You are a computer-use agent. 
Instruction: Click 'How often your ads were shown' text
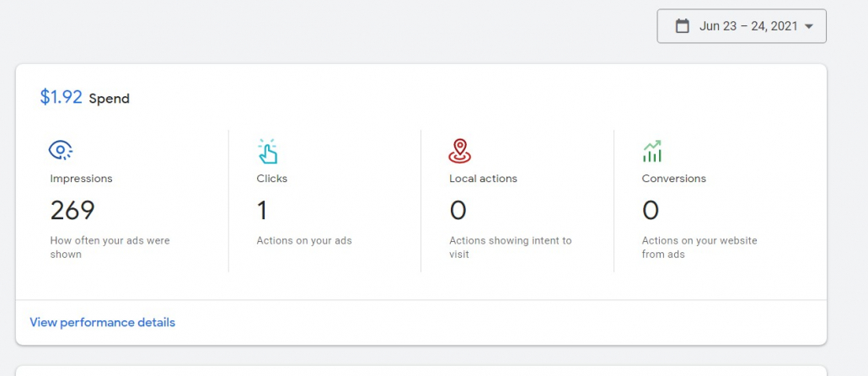coord(110,248)
